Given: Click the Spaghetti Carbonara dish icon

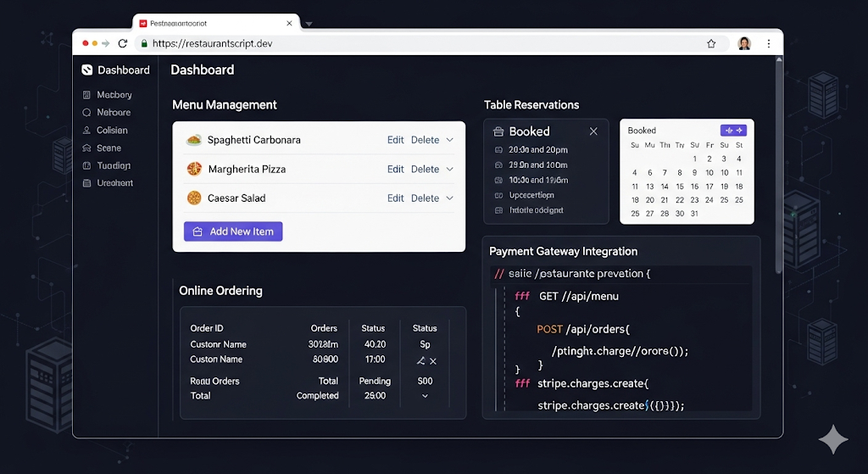Looking at the screenshot, I should tap(194, 140).
